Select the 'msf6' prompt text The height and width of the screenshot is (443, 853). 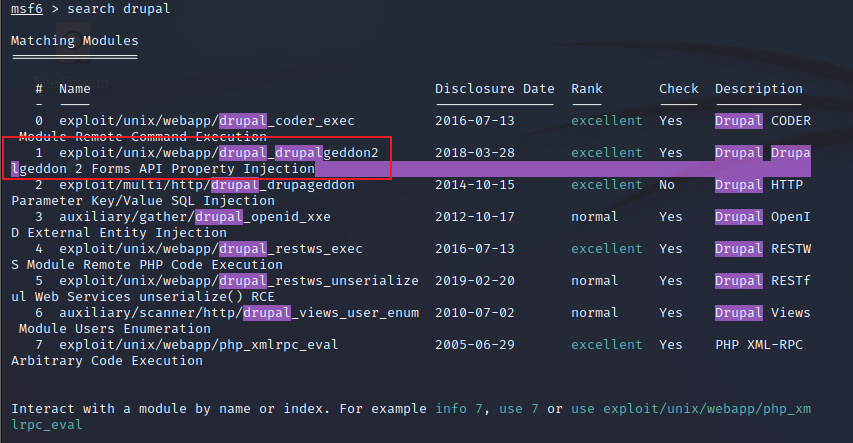pos(27,9)
